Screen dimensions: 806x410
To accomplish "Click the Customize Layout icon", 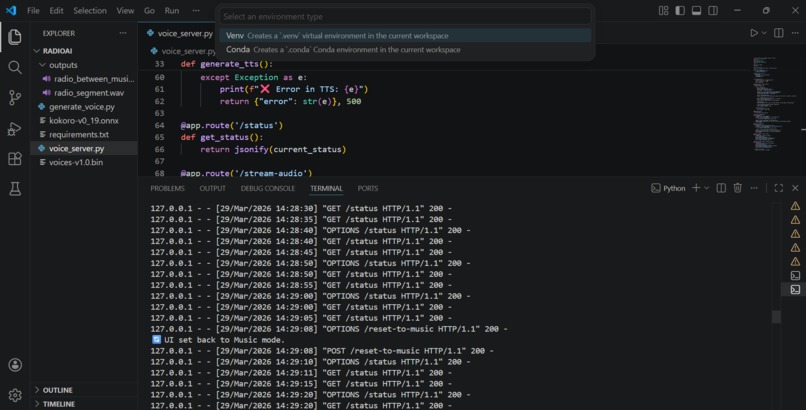I will 664,10.
